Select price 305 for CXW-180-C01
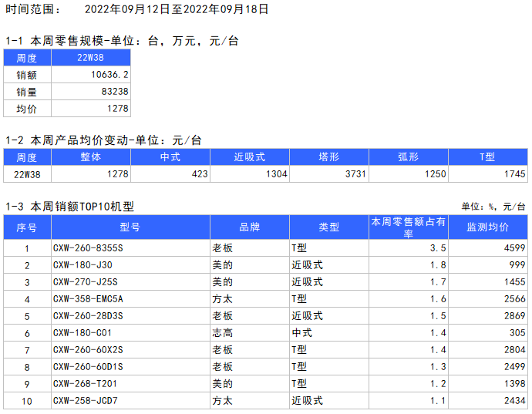Viewport: 532px width, 414px height. click(517, 333)
